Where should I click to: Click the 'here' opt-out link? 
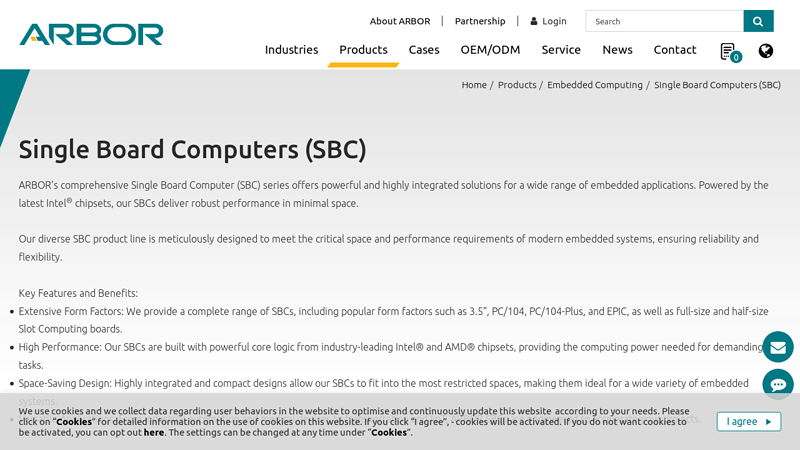[154, 433]
